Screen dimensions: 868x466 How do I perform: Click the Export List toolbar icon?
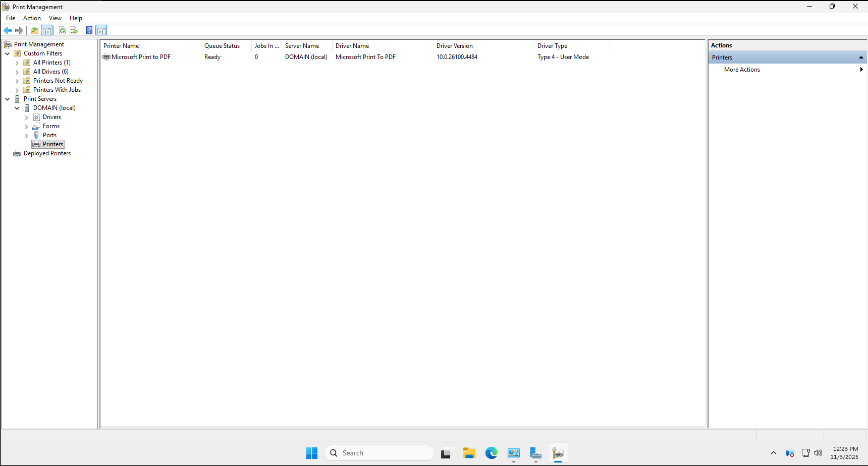pyautogui.click(x=74, y=30)
